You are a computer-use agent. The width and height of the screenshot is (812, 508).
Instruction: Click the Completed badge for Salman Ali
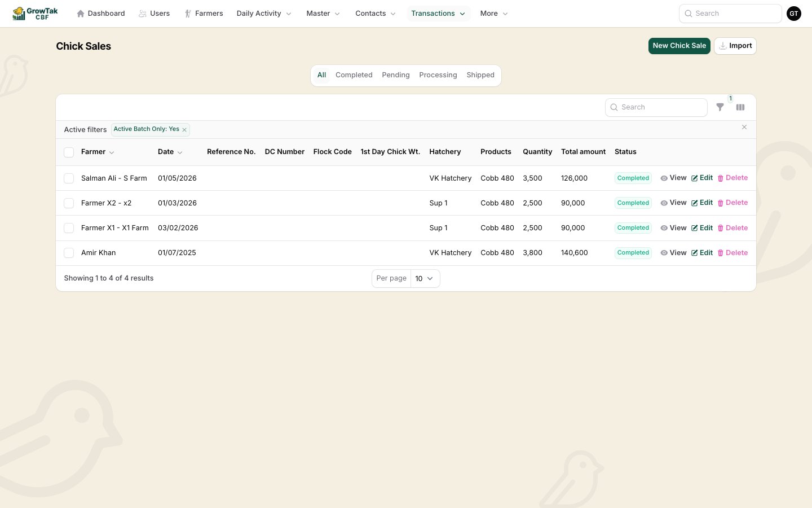point(633,178)
